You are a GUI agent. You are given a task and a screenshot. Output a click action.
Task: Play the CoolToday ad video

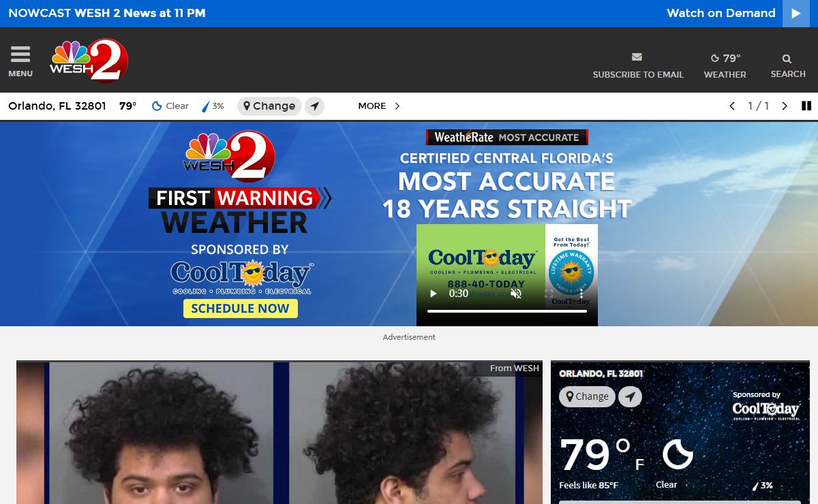pyautogui.click(x=433, y=294)
